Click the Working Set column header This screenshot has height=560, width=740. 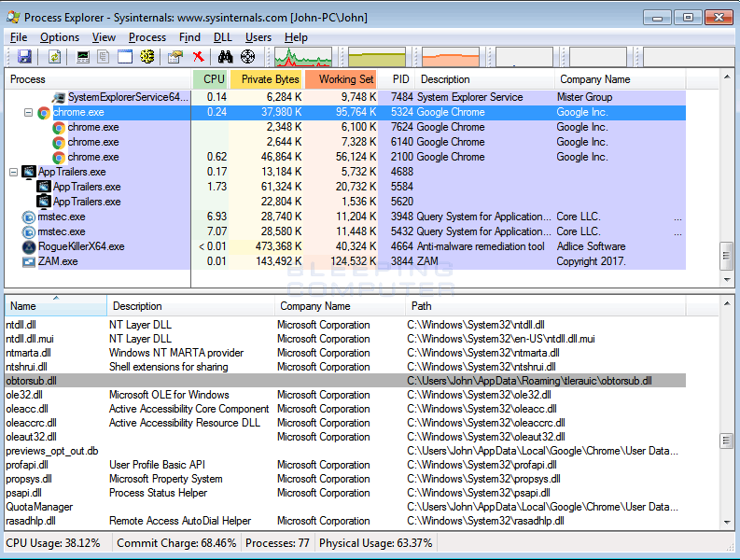pyautogui.click(x=345, y=79)
